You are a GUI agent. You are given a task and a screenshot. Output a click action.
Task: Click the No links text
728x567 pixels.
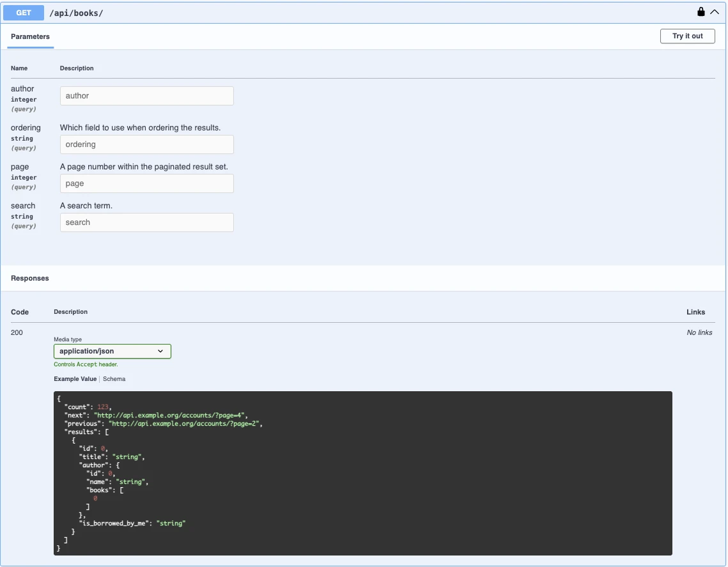click(x=699, y=332)
